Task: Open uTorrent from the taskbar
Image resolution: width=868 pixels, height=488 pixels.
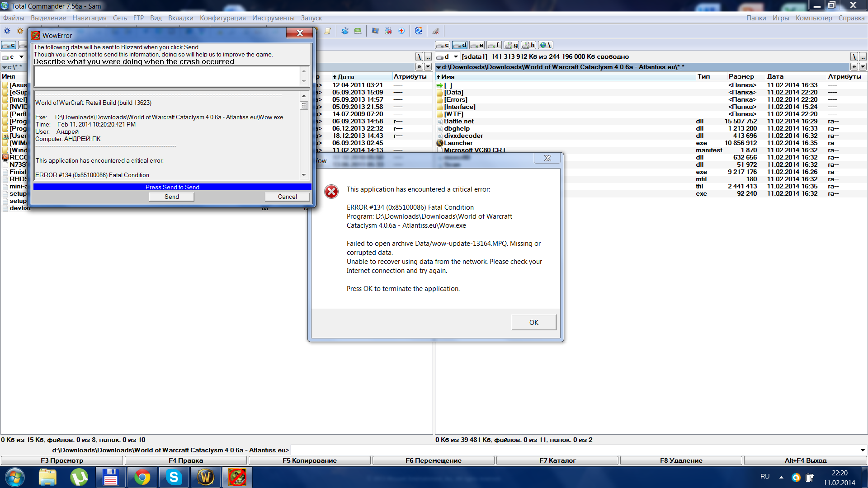Action: point(79,477)
